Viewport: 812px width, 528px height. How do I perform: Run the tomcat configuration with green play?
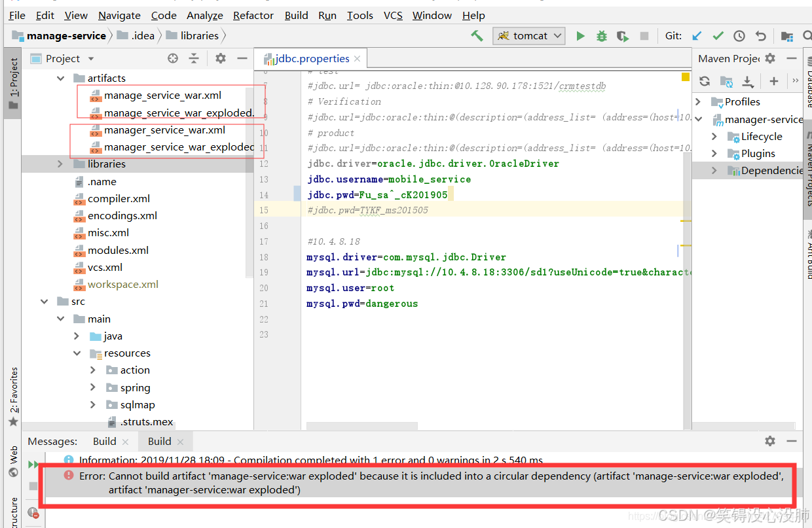pyautogui.click(x=580, y=36)
